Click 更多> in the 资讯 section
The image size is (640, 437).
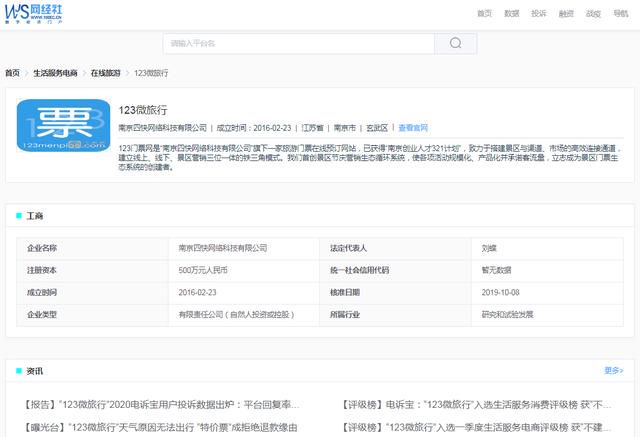pos(613,370)
